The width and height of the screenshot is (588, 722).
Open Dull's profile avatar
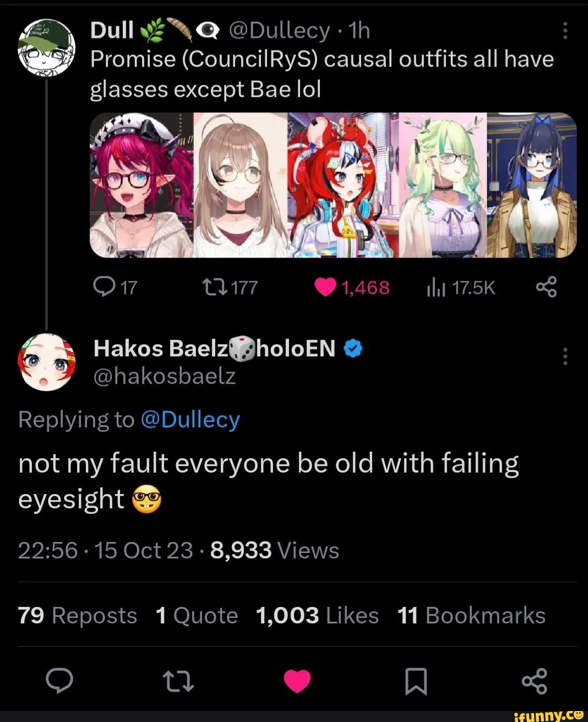click(46, 47)
